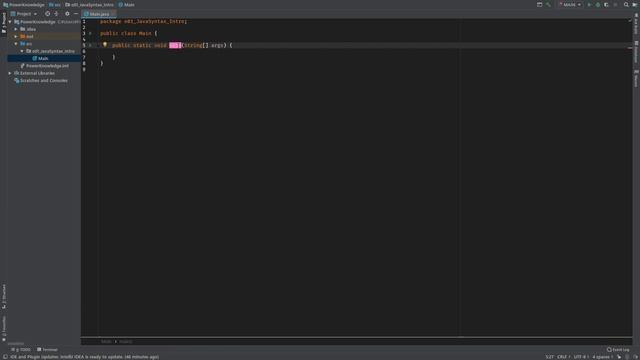Image resolution: width=640 pixels, height=360 pixels.
Task: Hide Project panel with minus icon
Action: coord(76,13)
